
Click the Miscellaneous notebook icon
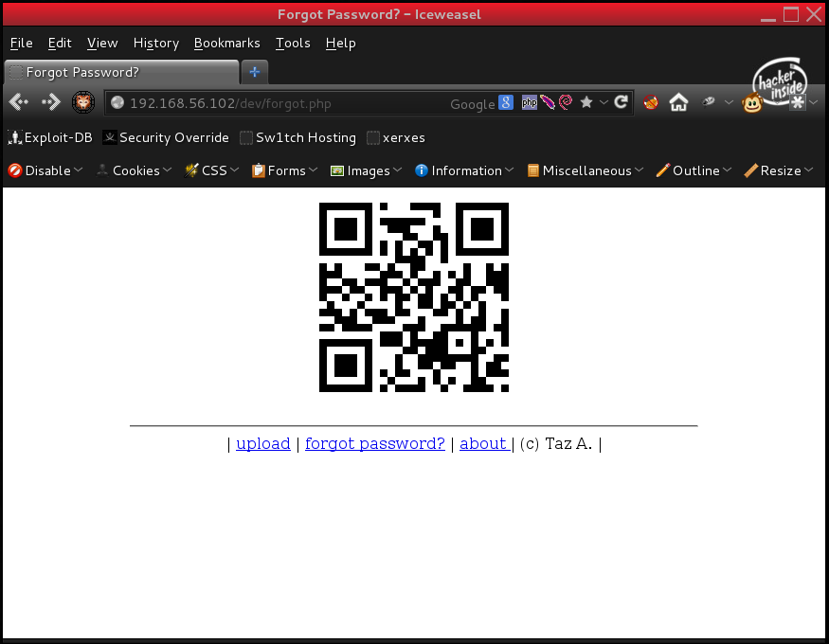click(x=532, y=170)
